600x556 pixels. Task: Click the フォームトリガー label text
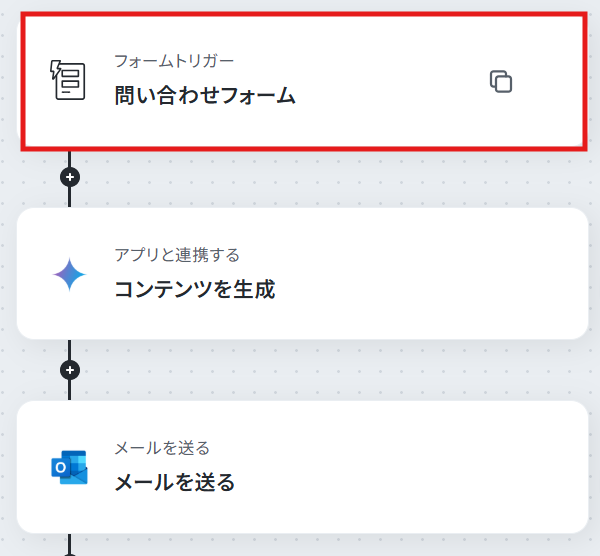(x=174, y=61)
